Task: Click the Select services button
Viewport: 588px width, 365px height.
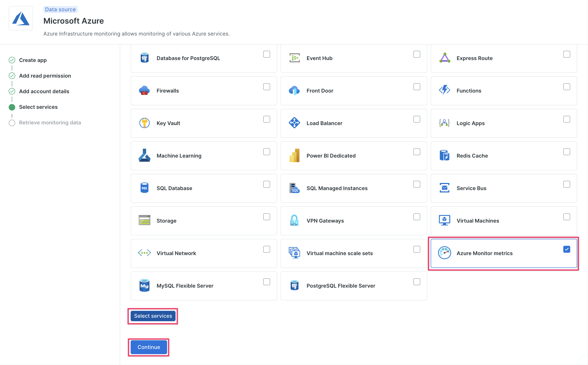Action: pos(153,316)
